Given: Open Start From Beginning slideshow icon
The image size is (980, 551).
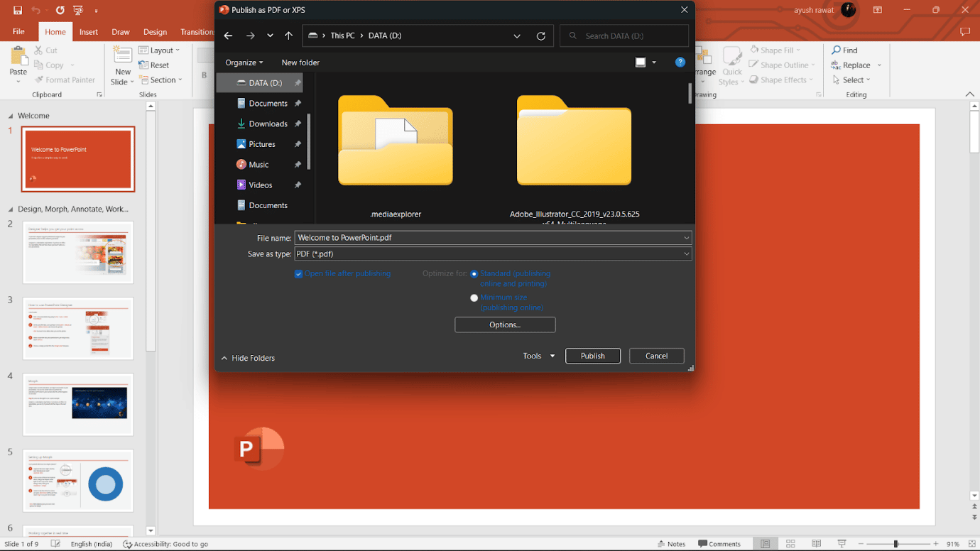Looking at the screenshot, I should coord(78,10).
